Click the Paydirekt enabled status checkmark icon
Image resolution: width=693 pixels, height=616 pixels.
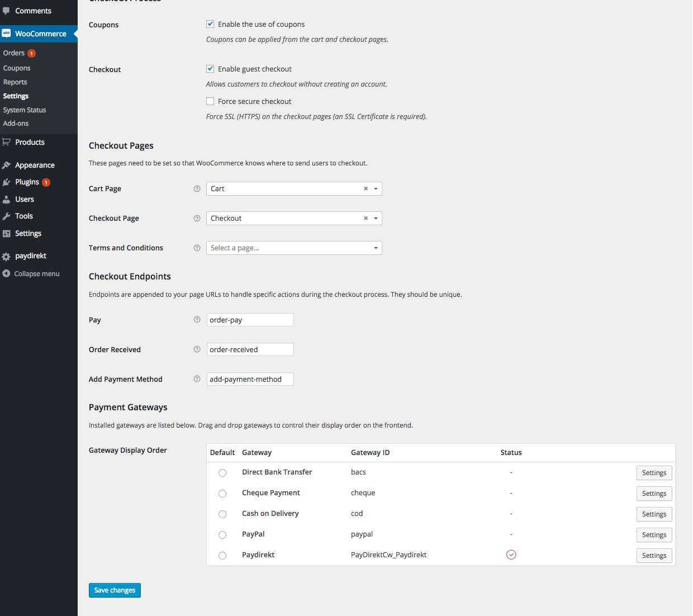(x=511, y=555)
